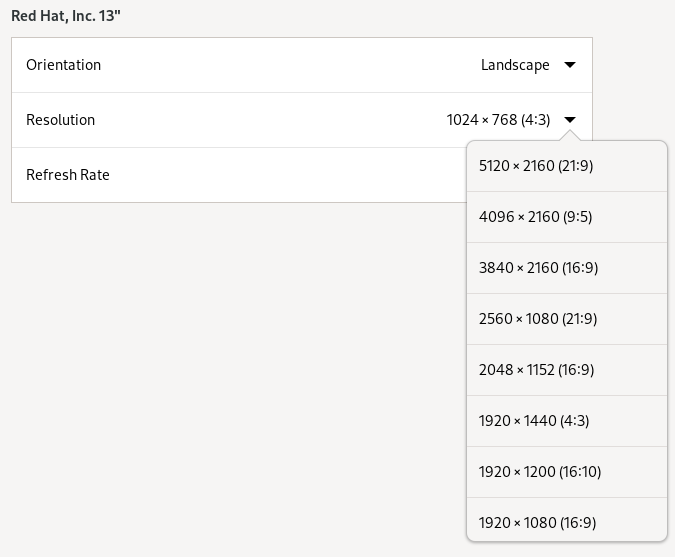
Task: Click the Resolution row label
Action: (x=60, y=120)
